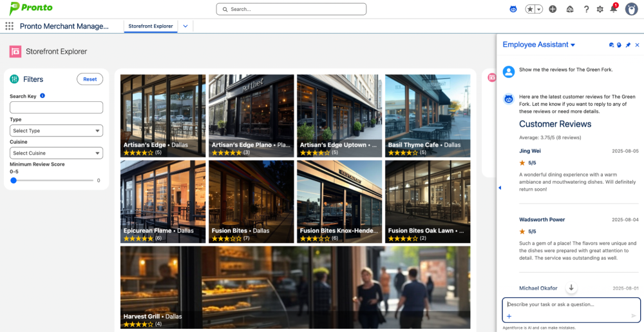The height and width of the screenshot is (332, 644).
Task: Click the global Search field
Action: click(x=291, y=9)
